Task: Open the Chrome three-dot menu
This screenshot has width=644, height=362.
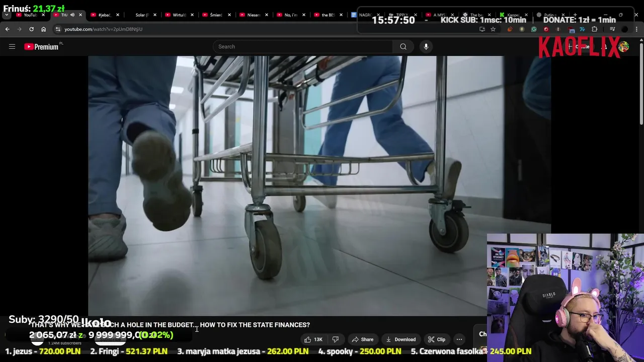Action: 637,29
